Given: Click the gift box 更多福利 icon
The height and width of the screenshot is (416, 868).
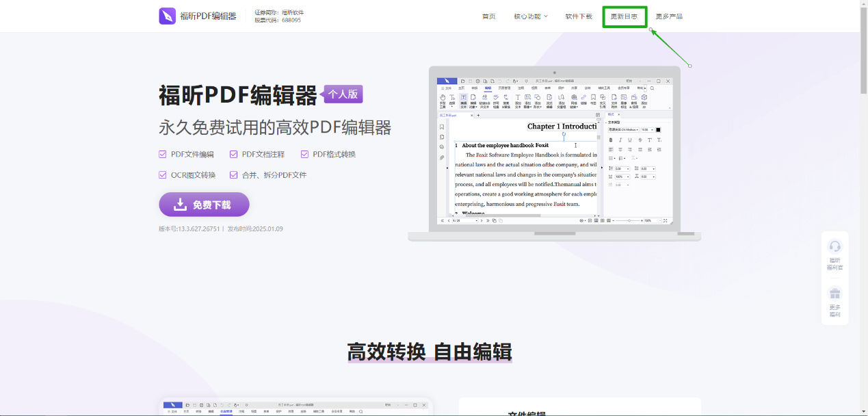Looking at the screenshot, I should click(x=834, y=294).
